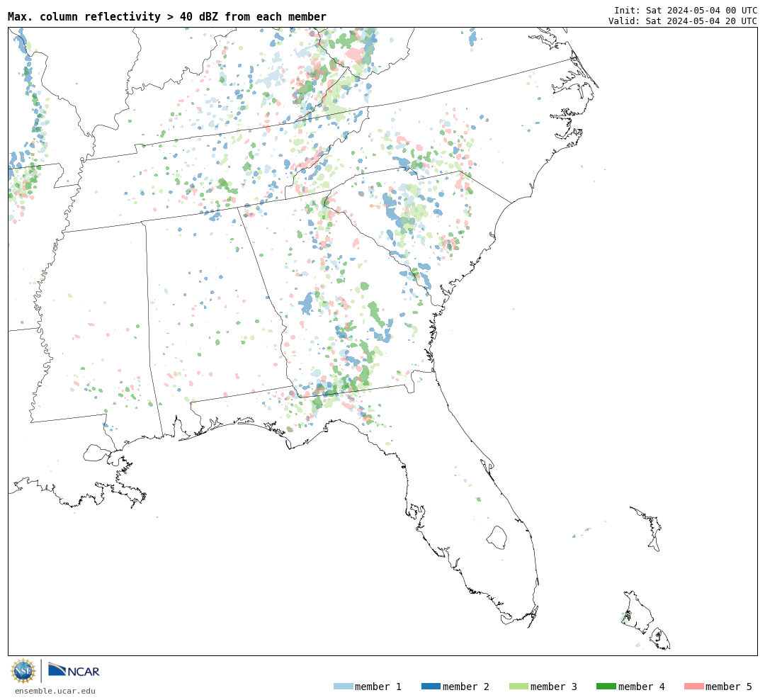
Task: Click the member 2 dark blue swatch
Action: [431, 687]
